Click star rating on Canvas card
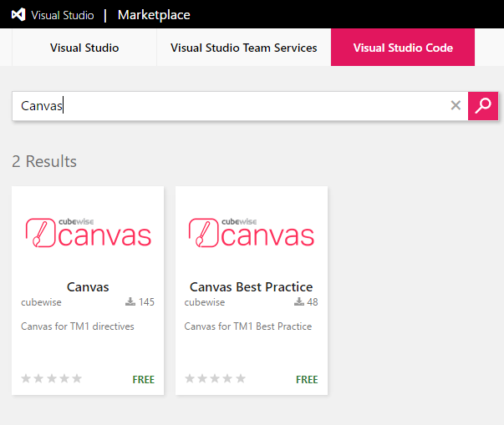The image size is (504, 425). click(52, 379)
